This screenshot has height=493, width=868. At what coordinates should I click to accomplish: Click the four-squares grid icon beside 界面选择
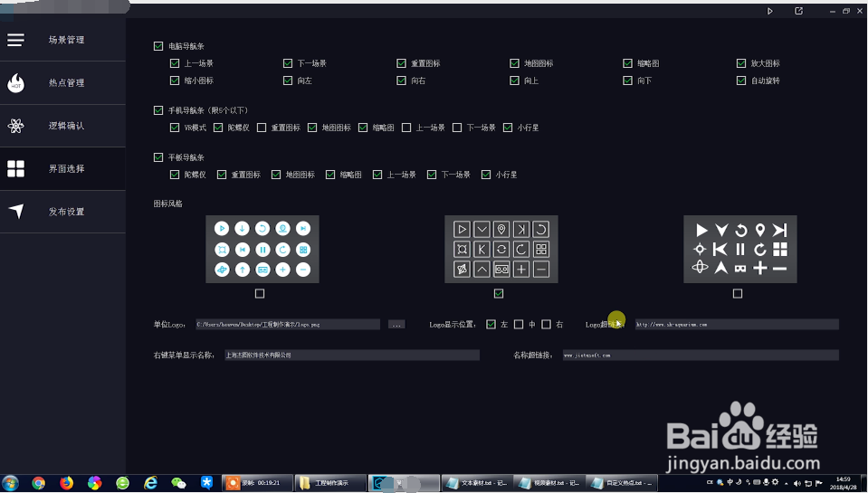tap(15, 169)
